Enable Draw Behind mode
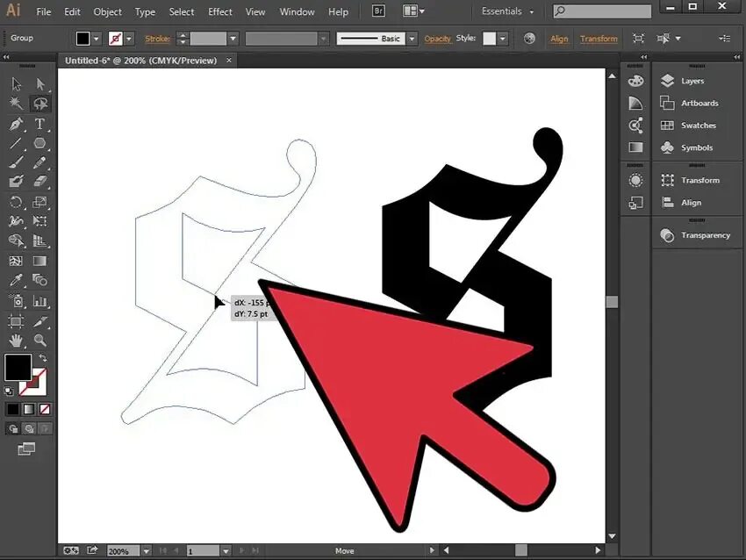 pyautogui.click(x=29, y=428)
